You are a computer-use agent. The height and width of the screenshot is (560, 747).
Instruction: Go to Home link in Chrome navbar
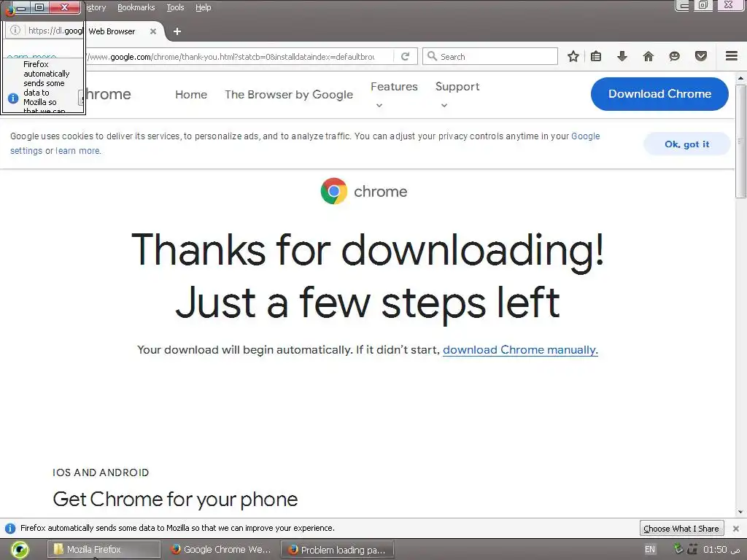(x=191, y=95)
